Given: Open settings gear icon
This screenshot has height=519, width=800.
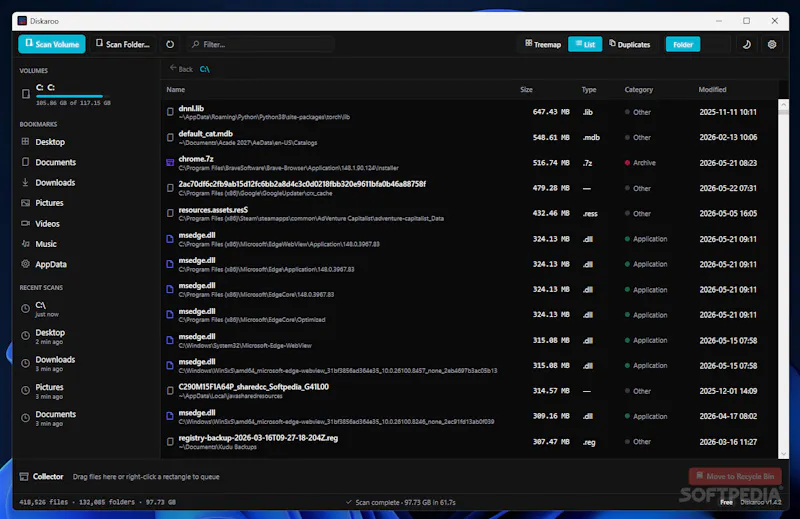Looking at the screenshot, I should [x=772, y=44].
